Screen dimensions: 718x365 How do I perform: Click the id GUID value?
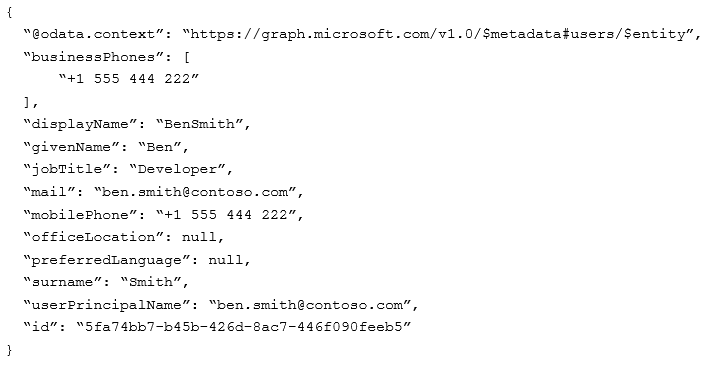243,327
